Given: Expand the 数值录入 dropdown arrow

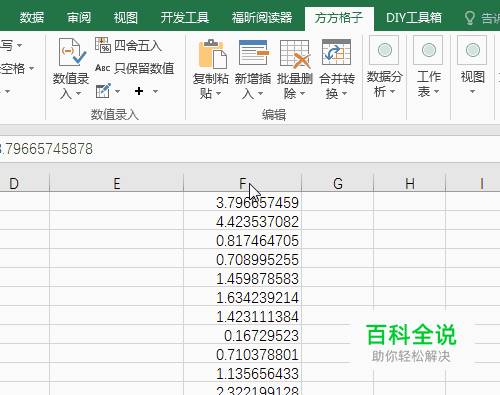Looking at the screenshot, I should click(x=78, y=94).
